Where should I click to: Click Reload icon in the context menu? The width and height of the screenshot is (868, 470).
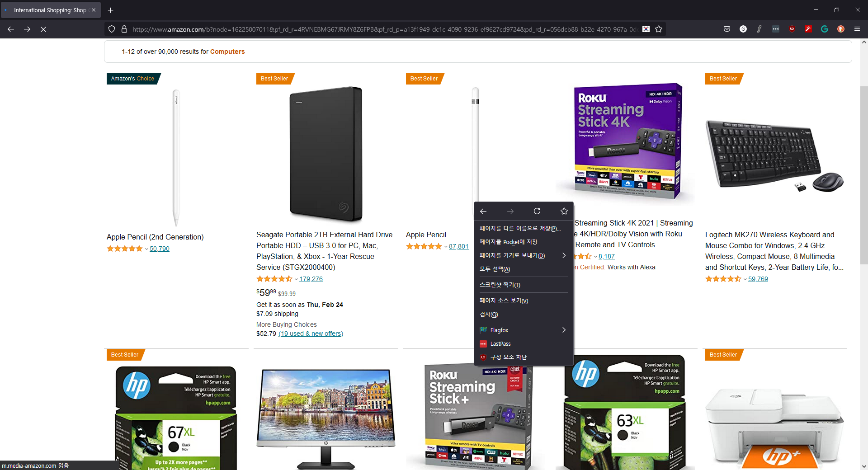pyautogui.click(x=537, y=211)
